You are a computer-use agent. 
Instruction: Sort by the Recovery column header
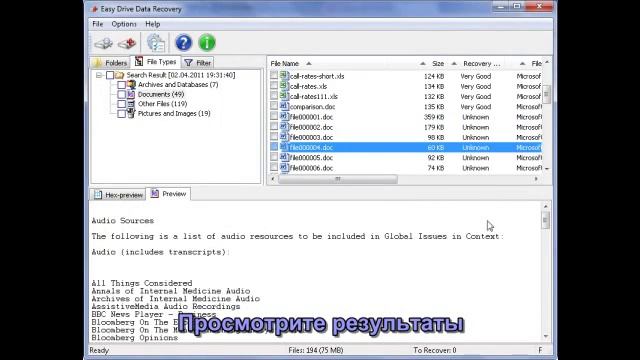[x=482, y=63]
